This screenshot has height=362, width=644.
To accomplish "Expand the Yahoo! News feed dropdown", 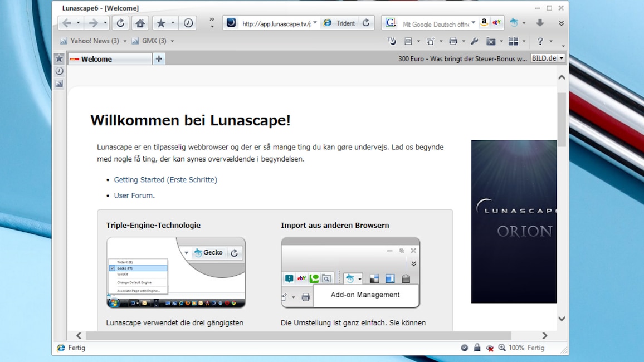I will pyautogui.click(x=125, y=41).
